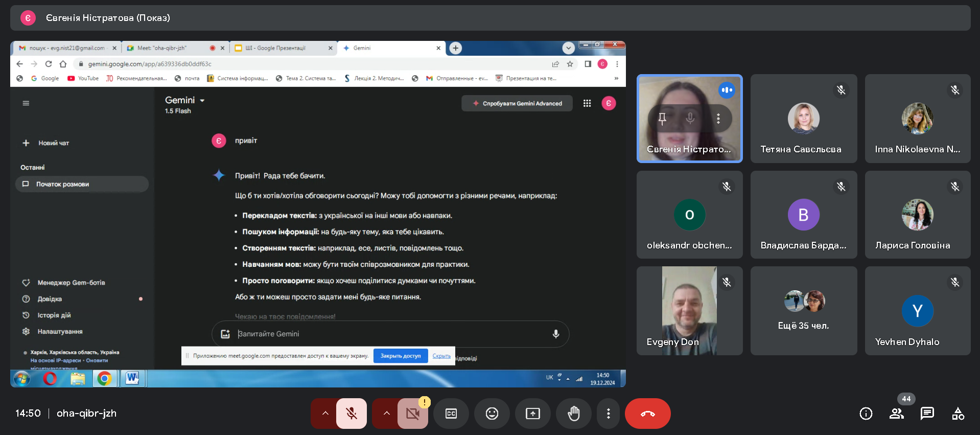Click the "Запитайте Gemini" prompt field
This screenshot has height=435, width=980.
click(391, 334)
